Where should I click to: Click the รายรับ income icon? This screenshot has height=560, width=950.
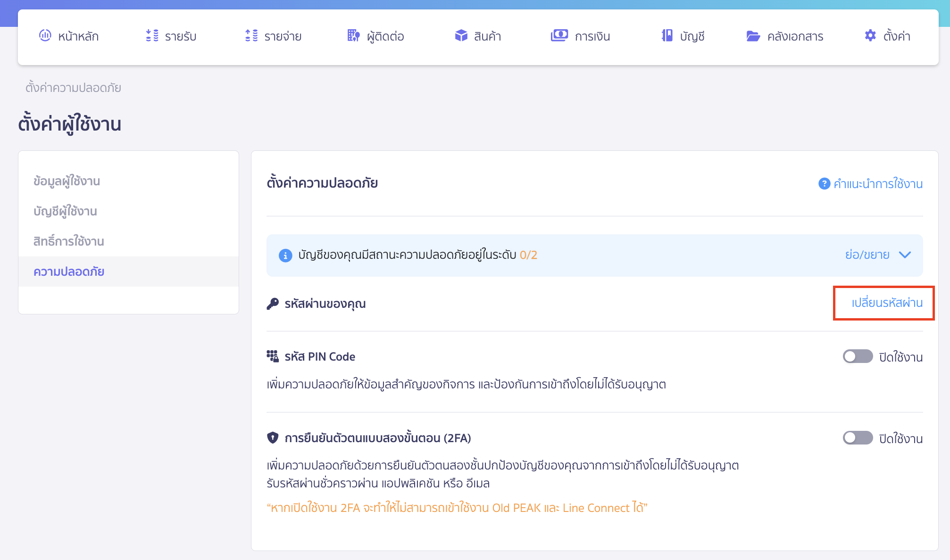(151, 36)
